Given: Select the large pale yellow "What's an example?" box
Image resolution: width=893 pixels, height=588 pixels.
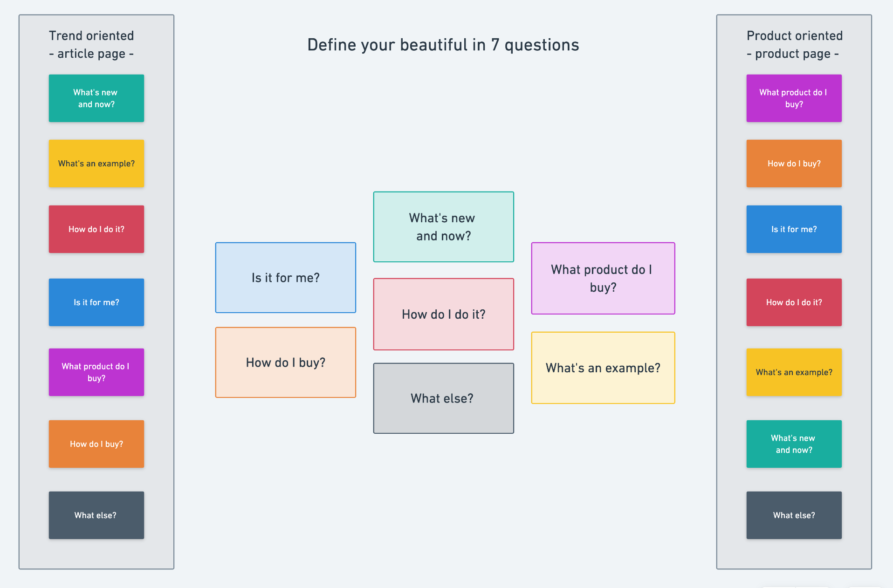Looking at the screenshot, I should (x=603, y=368).
